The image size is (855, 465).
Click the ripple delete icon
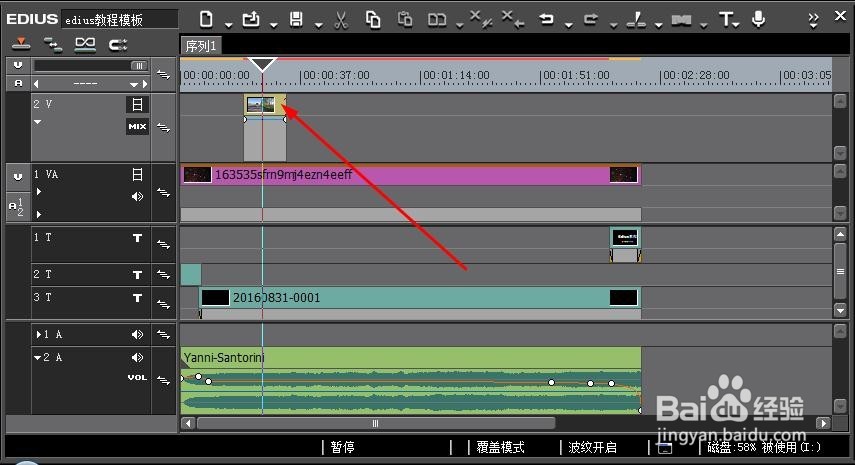(x=481, y=19)
